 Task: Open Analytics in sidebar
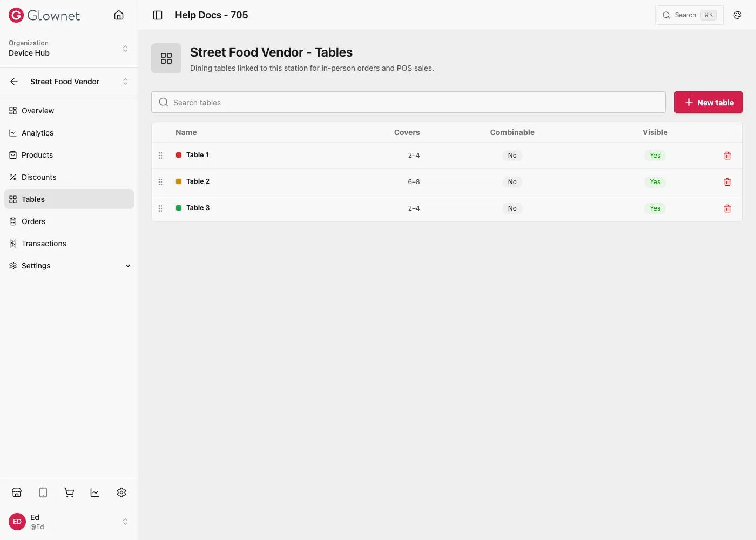click(x=69, y=133)
